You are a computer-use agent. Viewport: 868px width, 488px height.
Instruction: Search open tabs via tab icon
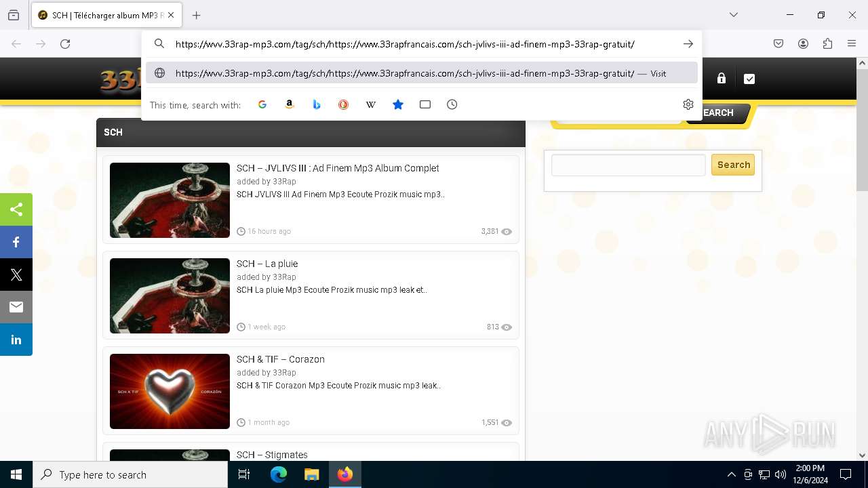tap(425, 104)
